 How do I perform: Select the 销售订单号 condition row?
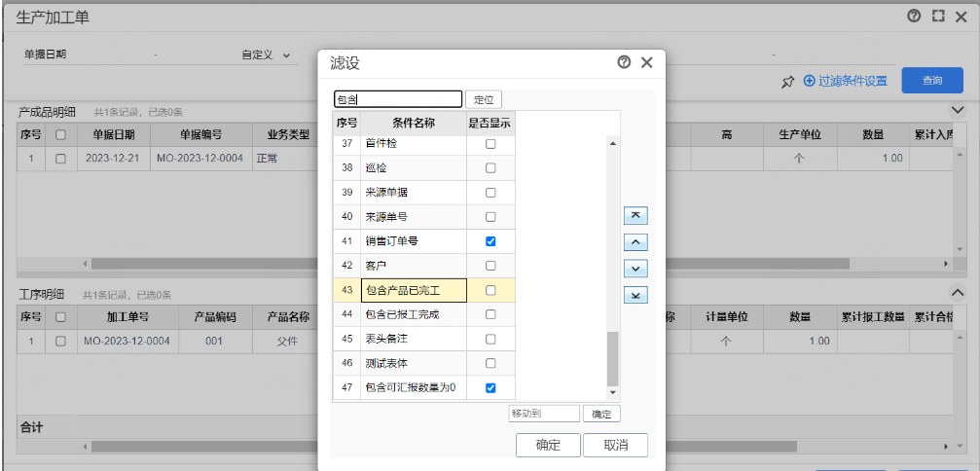pos(424,241)
